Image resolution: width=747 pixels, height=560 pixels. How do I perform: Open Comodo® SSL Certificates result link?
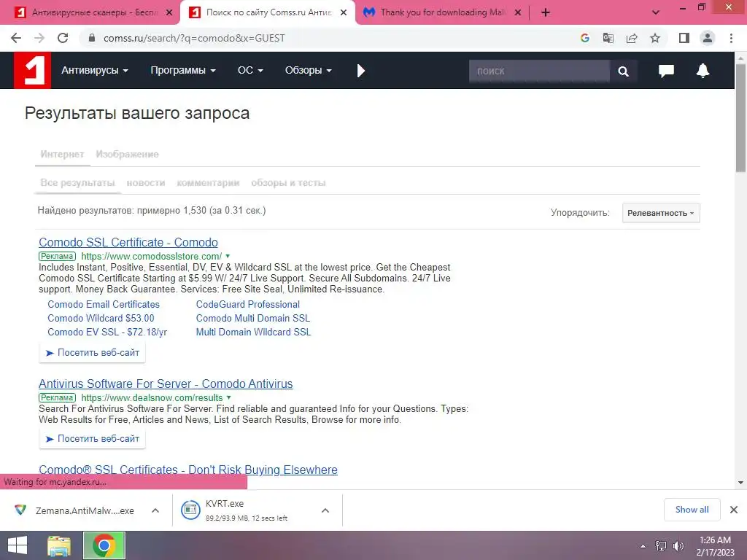[x=188, y=470]
